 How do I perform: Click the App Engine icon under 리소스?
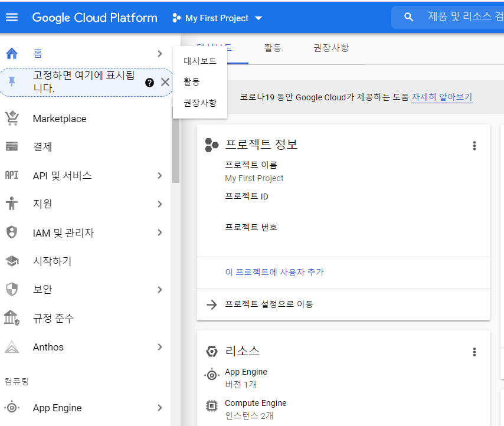212,374
